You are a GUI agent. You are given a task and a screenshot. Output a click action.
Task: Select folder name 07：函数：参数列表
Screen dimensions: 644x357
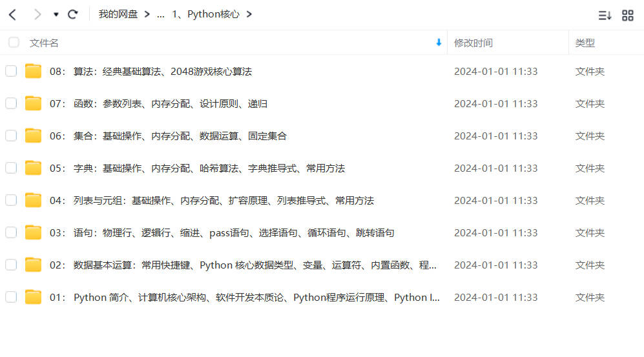[158, 104]
